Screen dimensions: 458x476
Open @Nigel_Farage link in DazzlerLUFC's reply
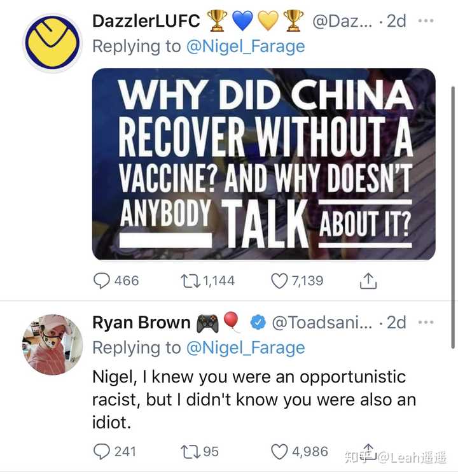[245, 46]
